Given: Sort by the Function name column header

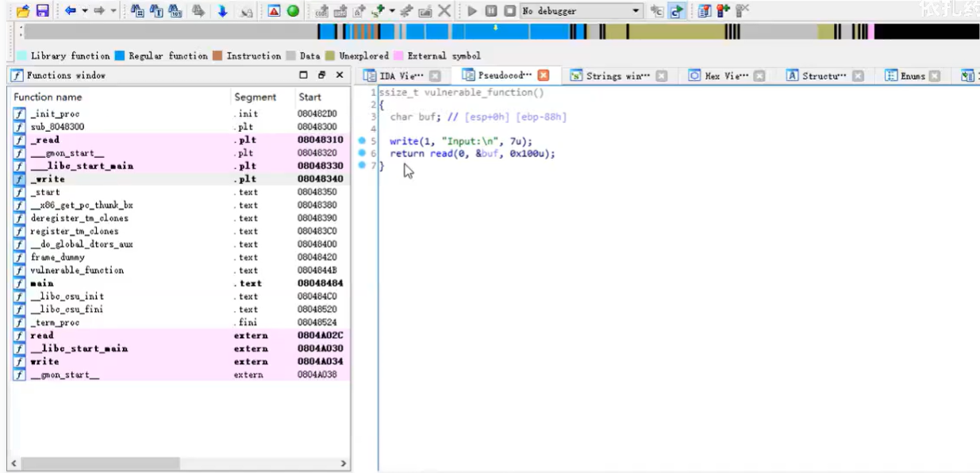Looking at the screenshot, I should pyautogui.click(x=119, y=97).
